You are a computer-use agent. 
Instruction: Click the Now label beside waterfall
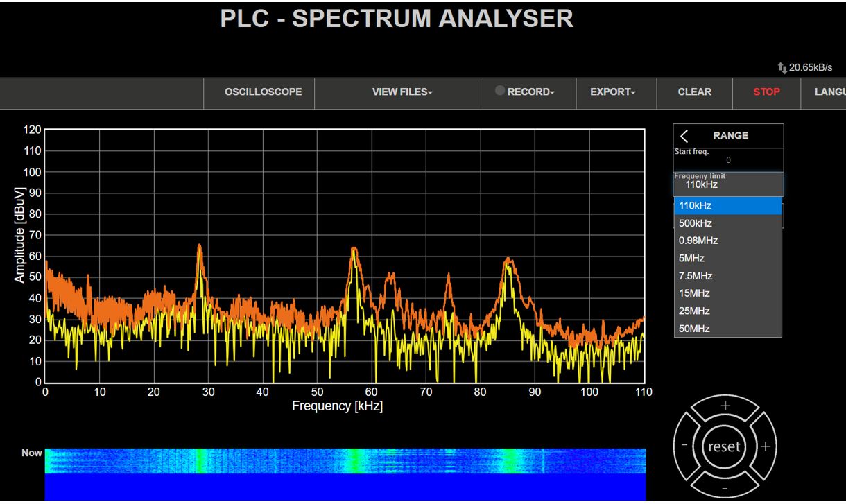pyautogui.click(x=32, y=453)
